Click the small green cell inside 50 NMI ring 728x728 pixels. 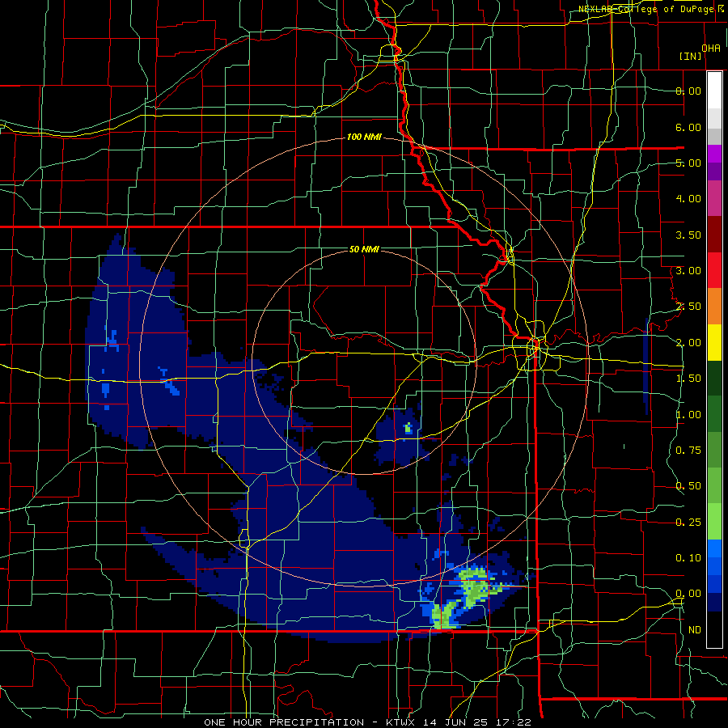click(408, 428)
